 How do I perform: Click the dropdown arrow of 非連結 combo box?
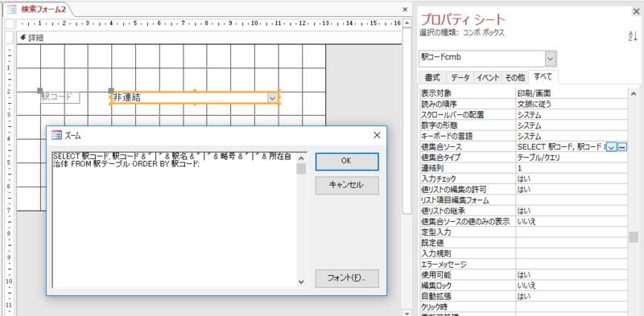pos(272,98)
